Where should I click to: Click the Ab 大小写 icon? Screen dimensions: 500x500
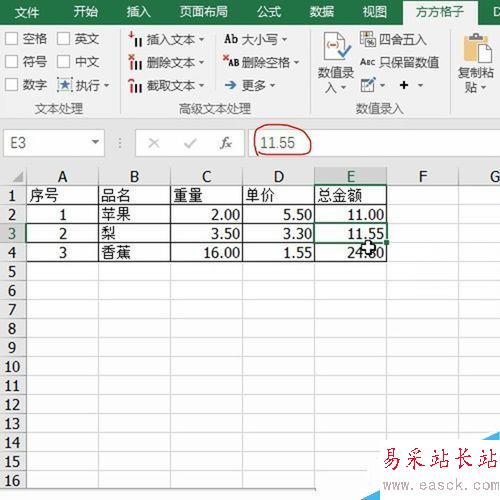click(x=231, y=39)
